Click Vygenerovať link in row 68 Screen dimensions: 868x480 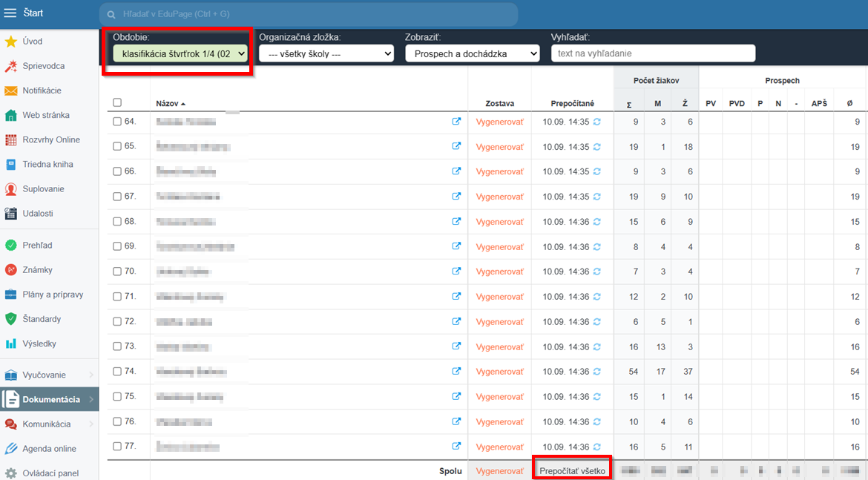[x=499, y=222]
